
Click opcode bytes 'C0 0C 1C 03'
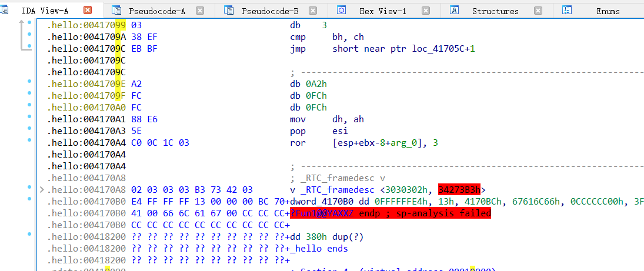pos(160,143)
